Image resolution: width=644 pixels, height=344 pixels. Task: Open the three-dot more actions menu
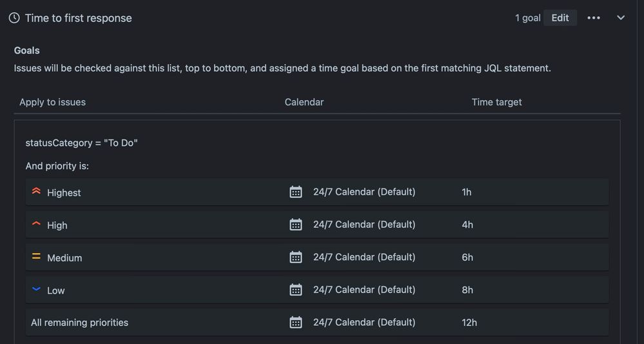coord(594,18)
